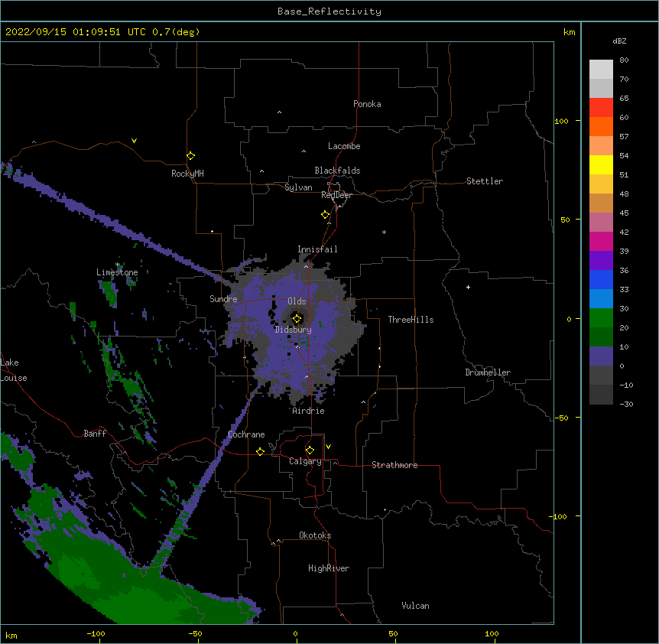Click the HighRiver label
Viewport: 659px width, 644px height.
coord(329,568)
